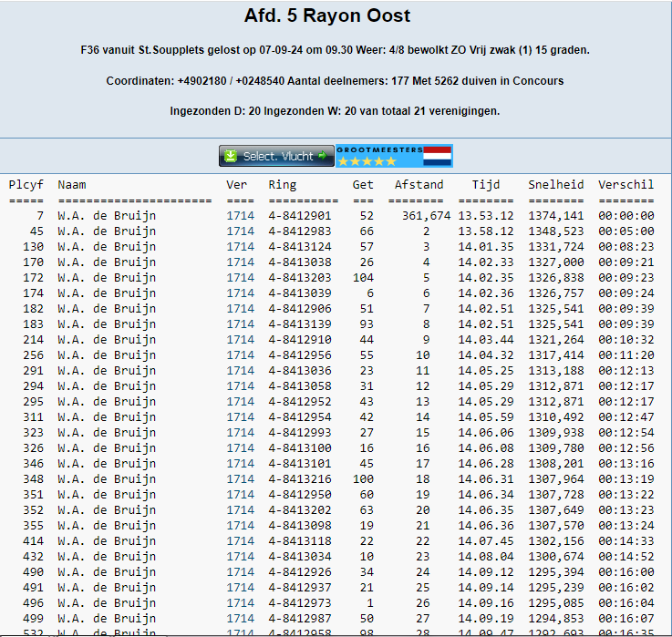Image resolution: width=672 pixels, height=637 pixels.
Task: Click the Get column header
Action: point(363,185)
